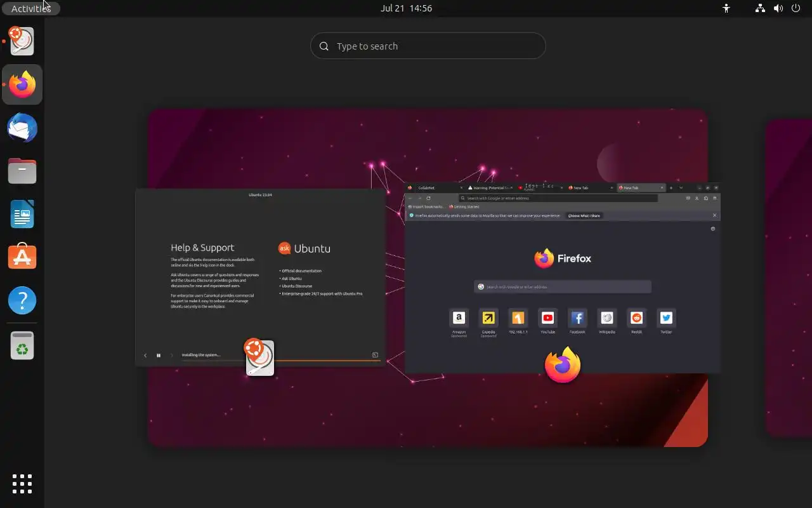The height and width of the screenshot is (508, 812).
Task: Click Choose What I Share button in Firefox
Action: [584, 216]
